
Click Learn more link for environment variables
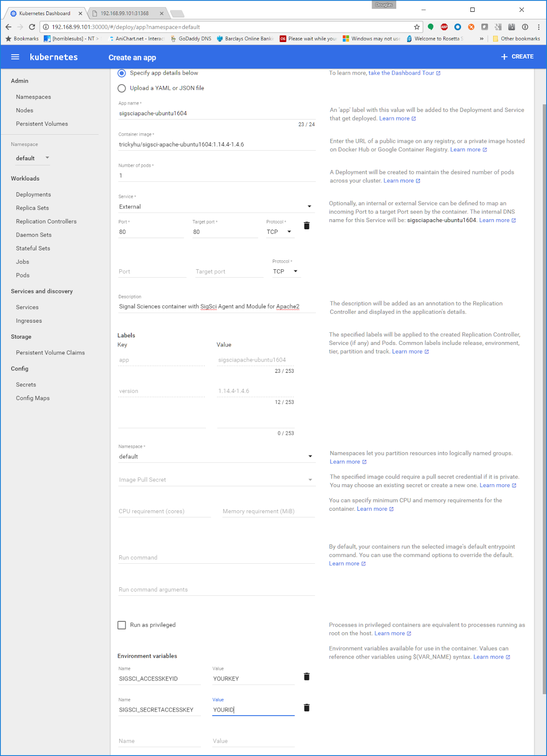pyautogui.click(x=492, y=657)
